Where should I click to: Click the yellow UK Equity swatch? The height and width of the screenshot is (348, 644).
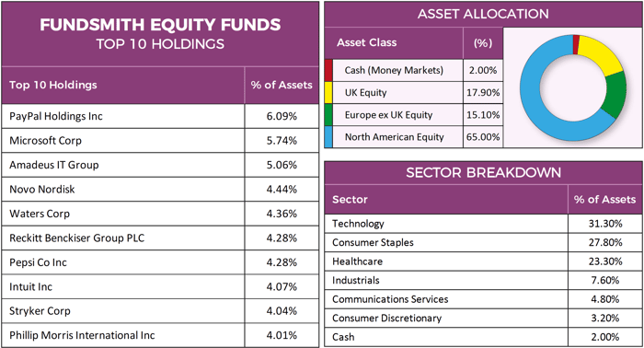(x=328, y=92)
